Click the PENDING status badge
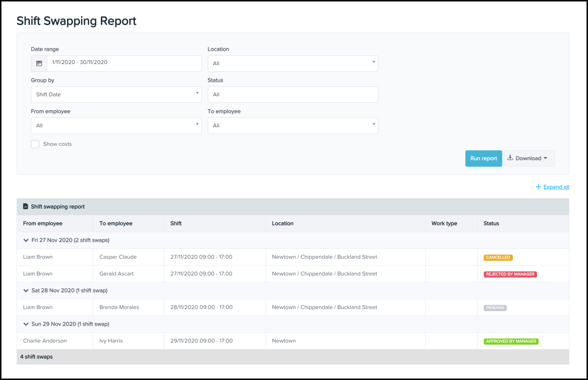The image size is (588, 380). 495,308
